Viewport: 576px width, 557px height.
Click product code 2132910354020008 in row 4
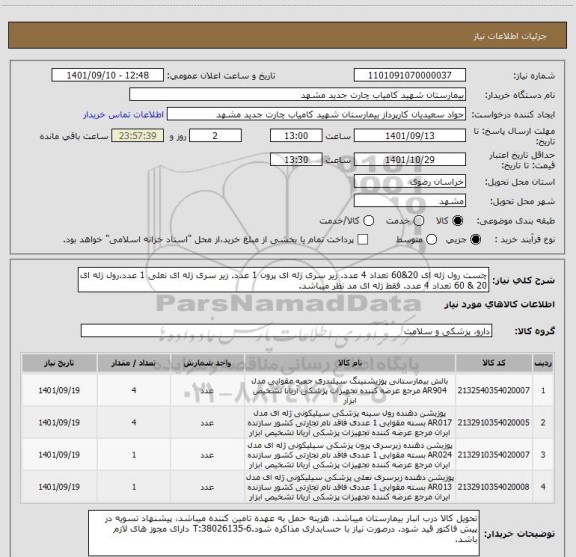pyautogui.click(x=493, y=487)
